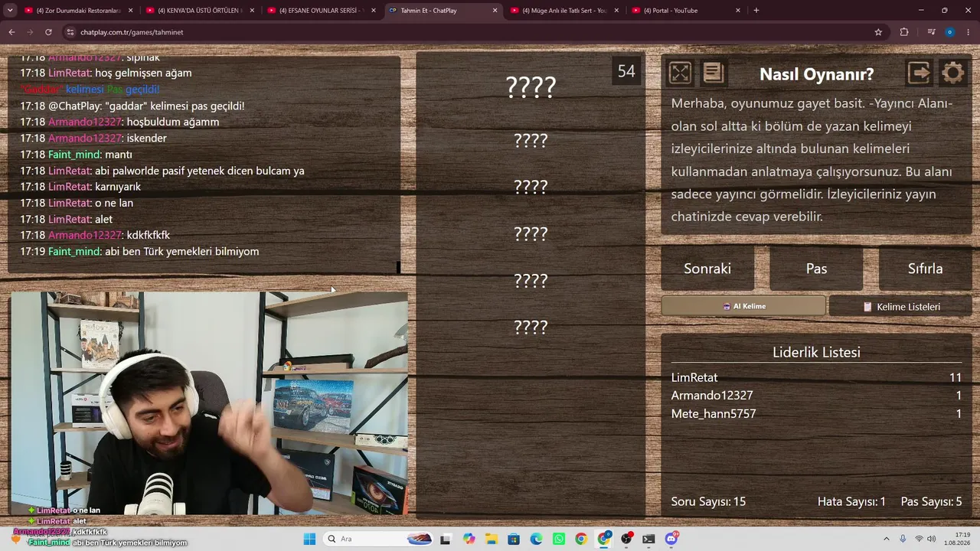The image size is (980, 551).
Task: Click the Nasıl Oynanır? heading
Action: tap(816, 74)
